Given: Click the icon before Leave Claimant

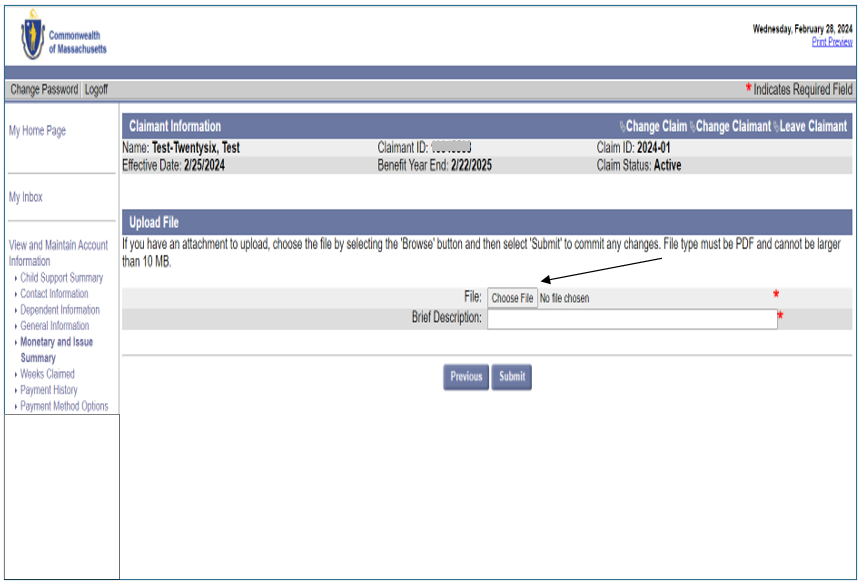Looking at the screenshot, I should point(776,127).
